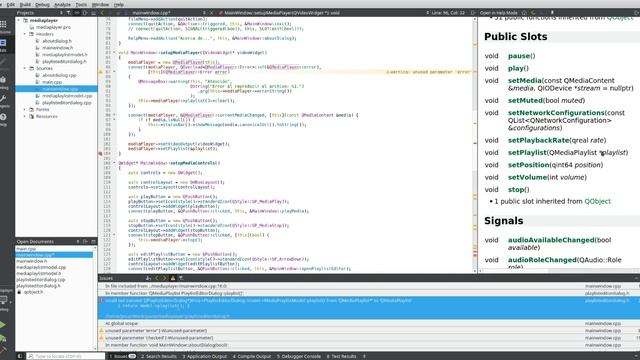Switch to Search Results output pane
This screenshot has height=360, width=640.
(159, 356)
